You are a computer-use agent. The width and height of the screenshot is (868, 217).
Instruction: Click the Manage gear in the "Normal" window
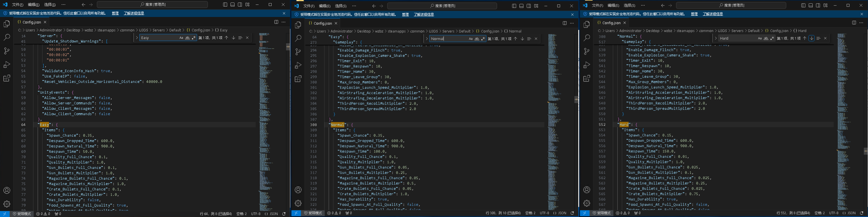[298, 203]
